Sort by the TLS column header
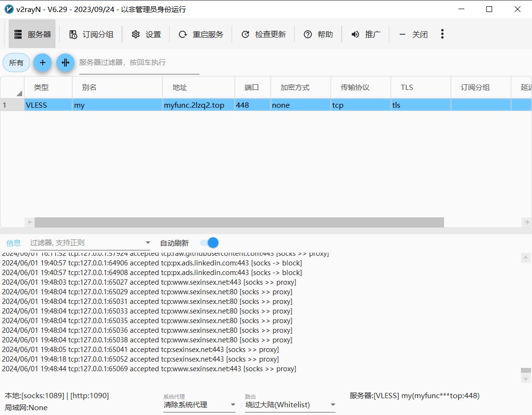 421,87
